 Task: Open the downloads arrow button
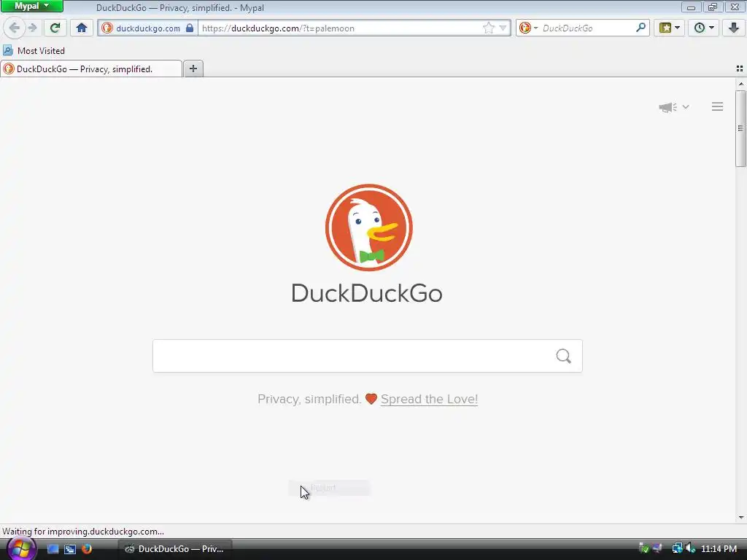coord(734,28)
